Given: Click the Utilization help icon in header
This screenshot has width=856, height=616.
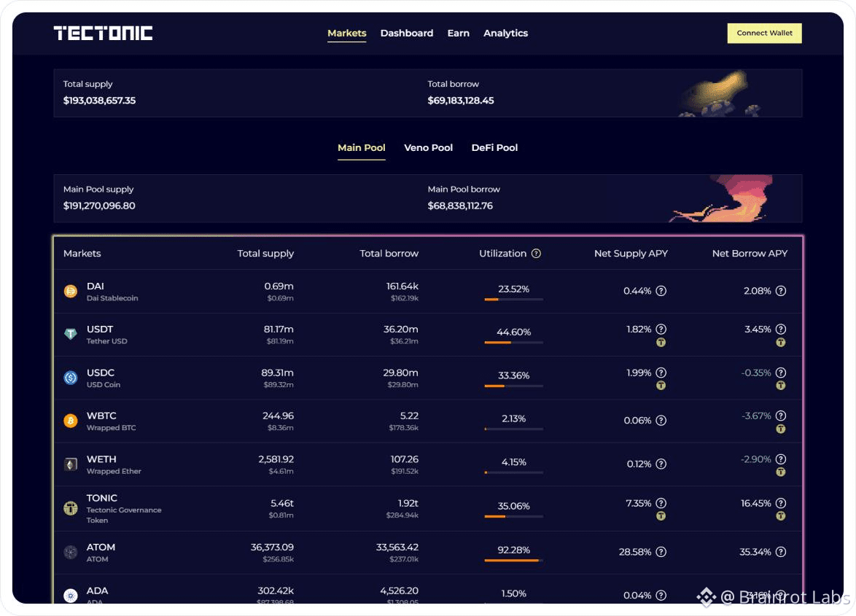Looking at the screenshot, I should coord(536,253).
